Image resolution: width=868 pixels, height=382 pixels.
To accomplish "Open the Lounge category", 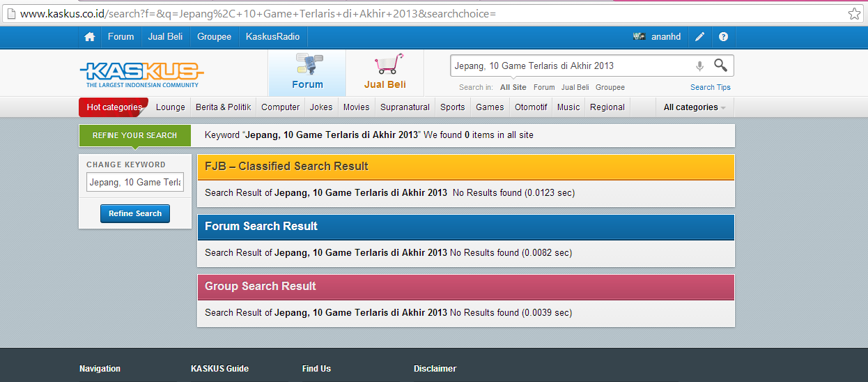I will coord(171,107).
